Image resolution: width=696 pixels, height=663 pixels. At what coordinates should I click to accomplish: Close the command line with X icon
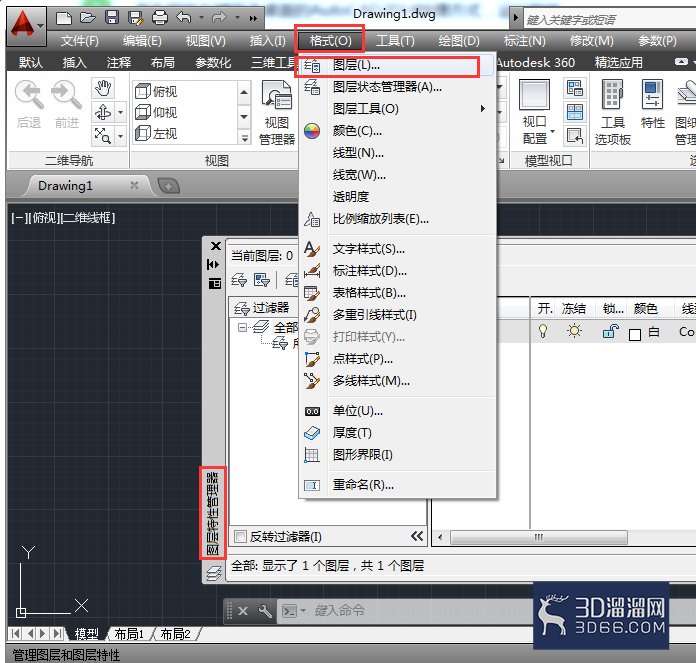click(x=243, y=611)
